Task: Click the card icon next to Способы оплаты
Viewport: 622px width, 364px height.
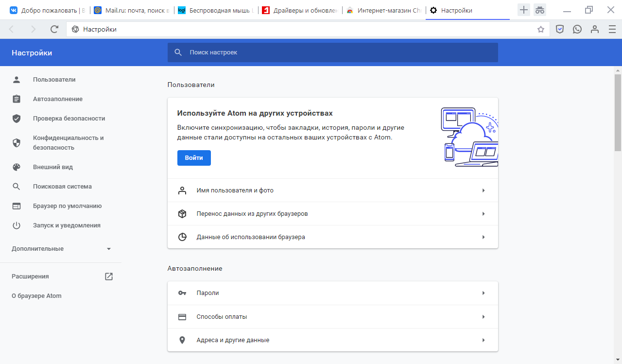Action: tap(182, 317)
